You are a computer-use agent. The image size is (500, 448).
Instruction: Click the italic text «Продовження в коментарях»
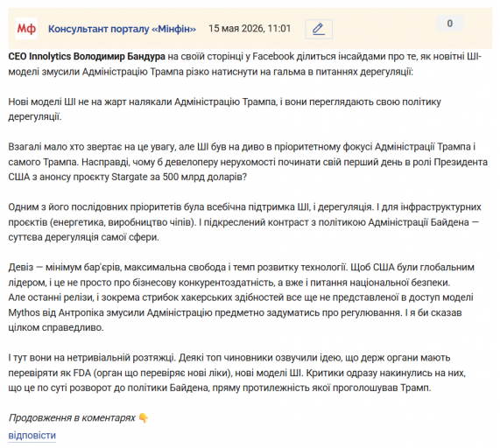72,417
